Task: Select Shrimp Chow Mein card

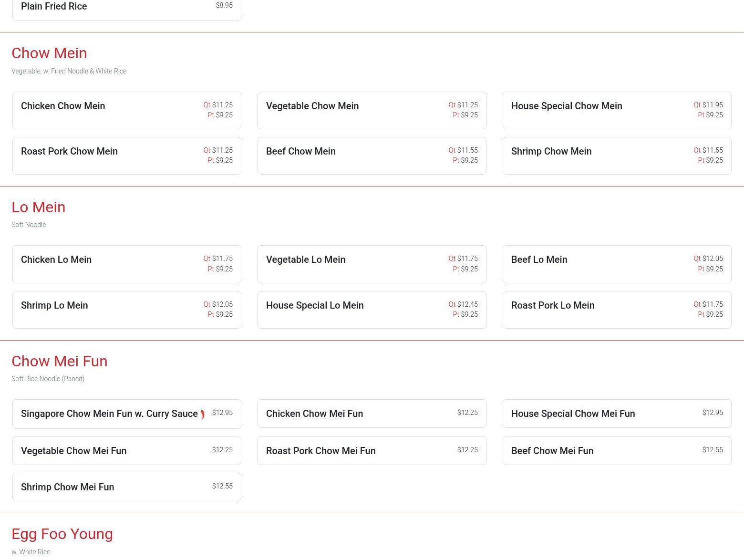Action: coord(617,156)
